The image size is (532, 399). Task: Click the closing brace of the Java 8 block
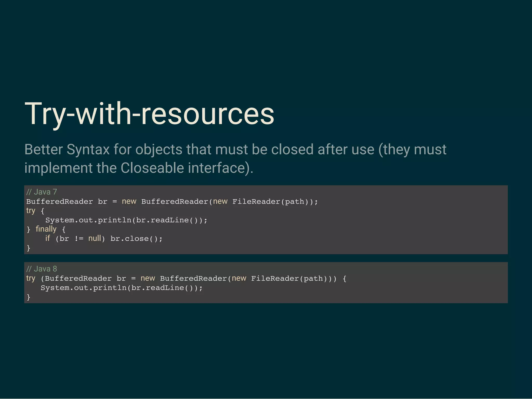coord(29,297)
